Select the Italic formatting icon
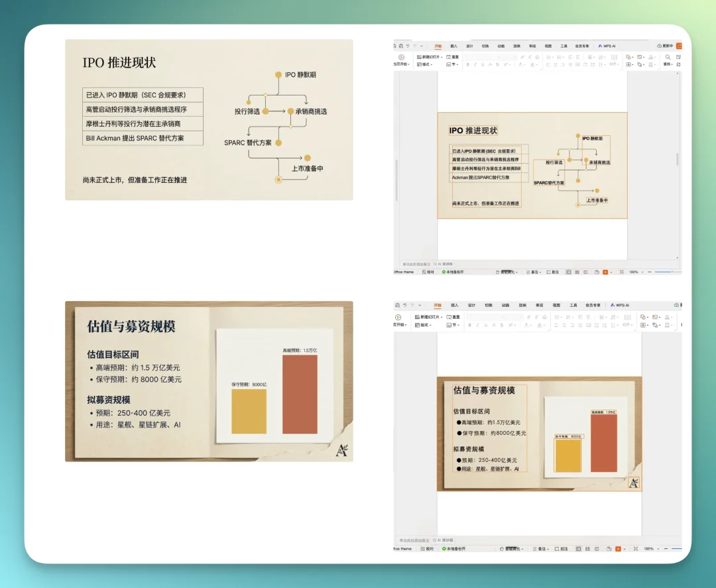The height and width of the screenshot is (588, 716). 474,63
